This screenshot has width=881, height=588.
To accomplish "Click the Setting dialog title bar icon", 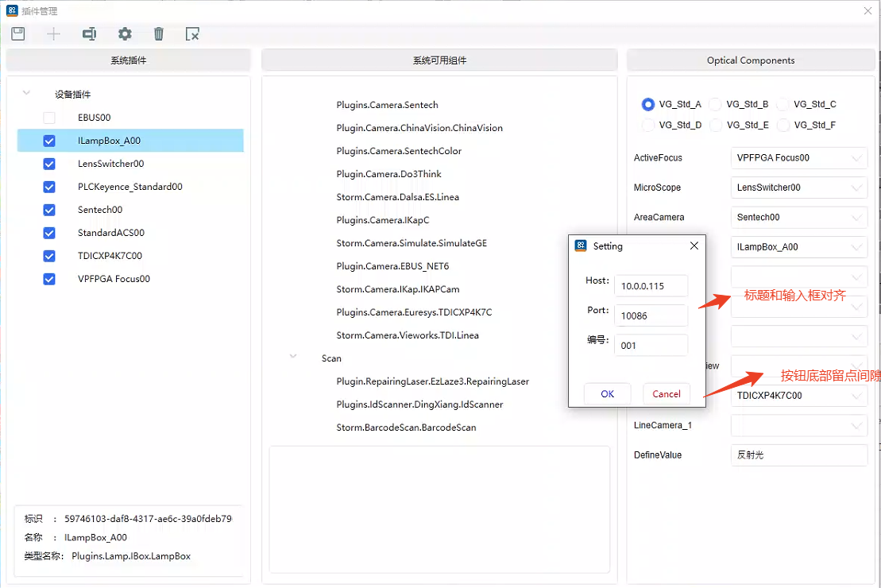I will [x=581, y=246].
